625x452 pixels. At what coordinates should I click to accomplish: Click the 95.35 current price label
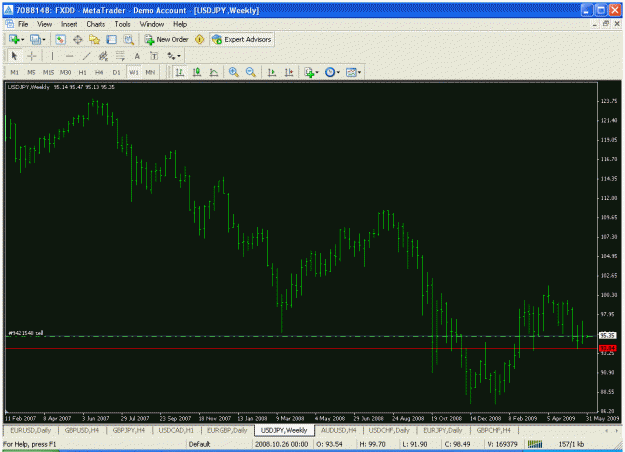(x=607, y=336)
